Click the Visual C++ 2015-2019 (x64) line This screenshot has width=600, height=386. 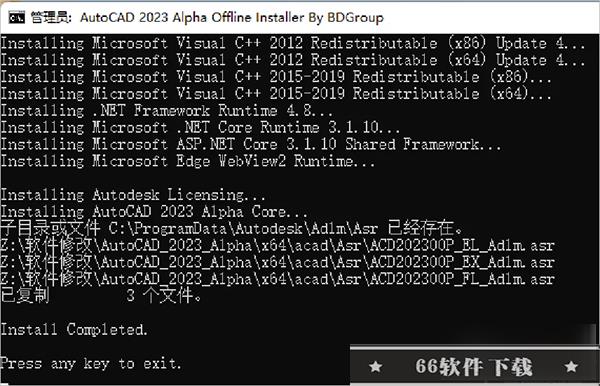276,94
